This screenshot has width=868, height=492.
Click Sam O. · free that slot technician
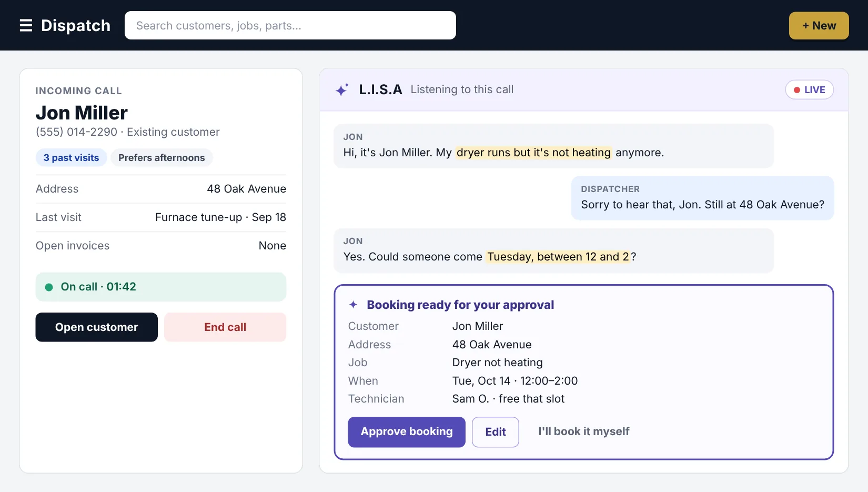coord(508,399)
